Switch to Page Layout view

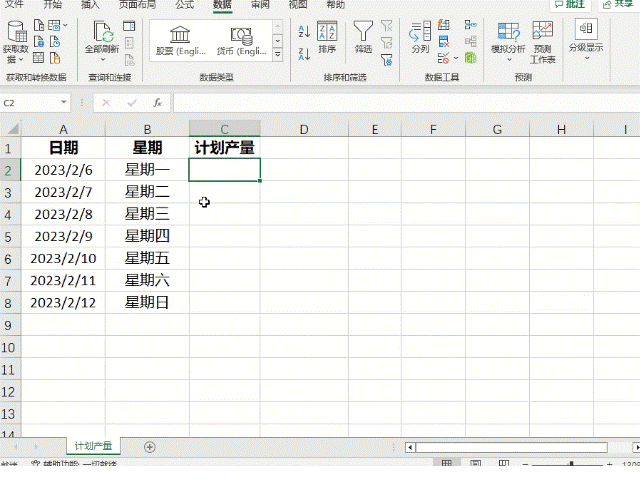[475, 464]
